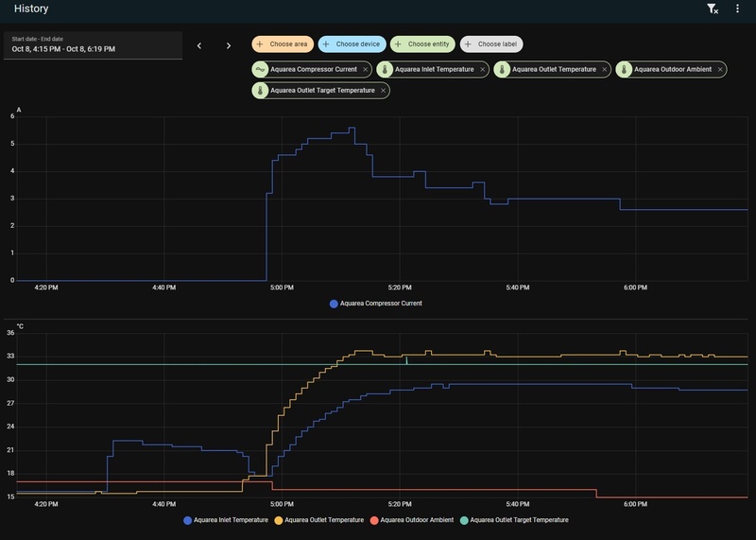Open the three-dot overflow menu
Viewport: 756px width, 540px height.
[x=737, y=9]
